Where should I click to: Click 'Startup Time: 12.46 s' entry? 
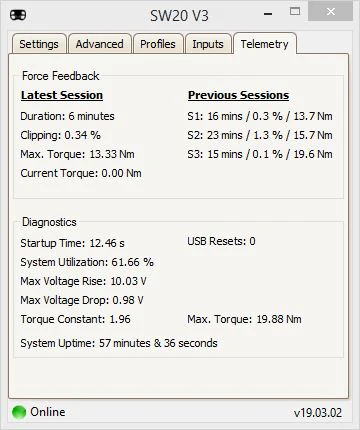(72, 243)
